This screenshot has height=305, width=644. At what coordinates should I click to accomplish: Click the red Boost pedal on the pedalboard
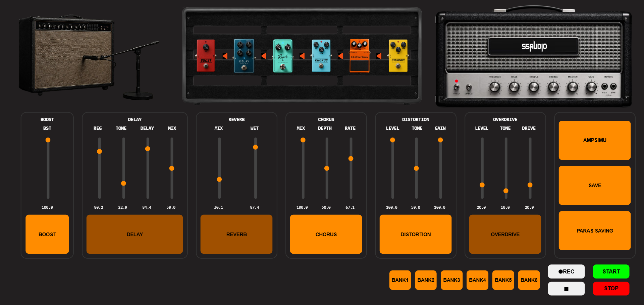click(206, 55)
